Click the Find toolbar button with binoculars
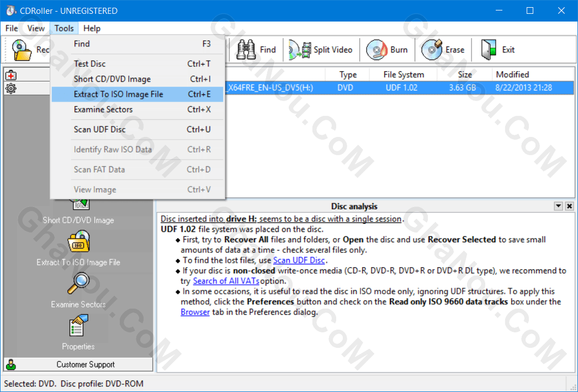This screenshot has width=578, height=392. click(256, 50)
